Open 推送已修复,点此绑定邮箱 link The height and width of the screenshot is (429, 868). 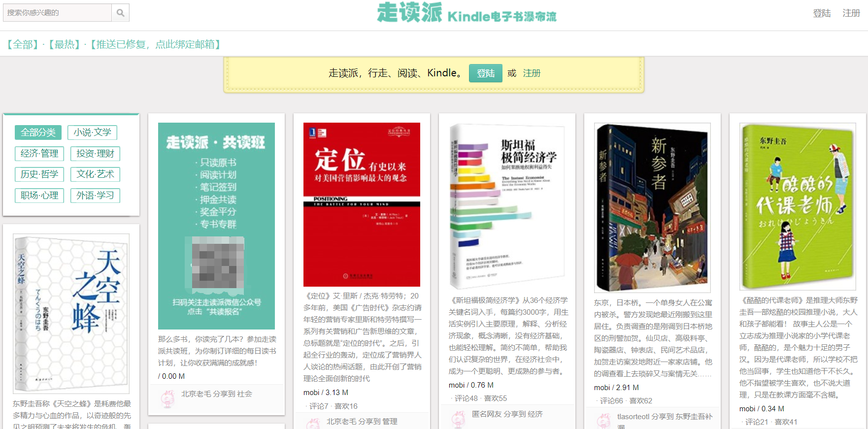point(155,44)
